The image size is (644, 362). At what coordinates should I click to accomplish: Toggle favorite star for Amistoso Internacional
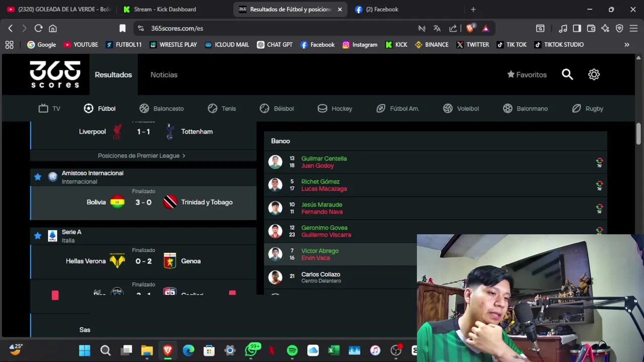click(38, 177)
